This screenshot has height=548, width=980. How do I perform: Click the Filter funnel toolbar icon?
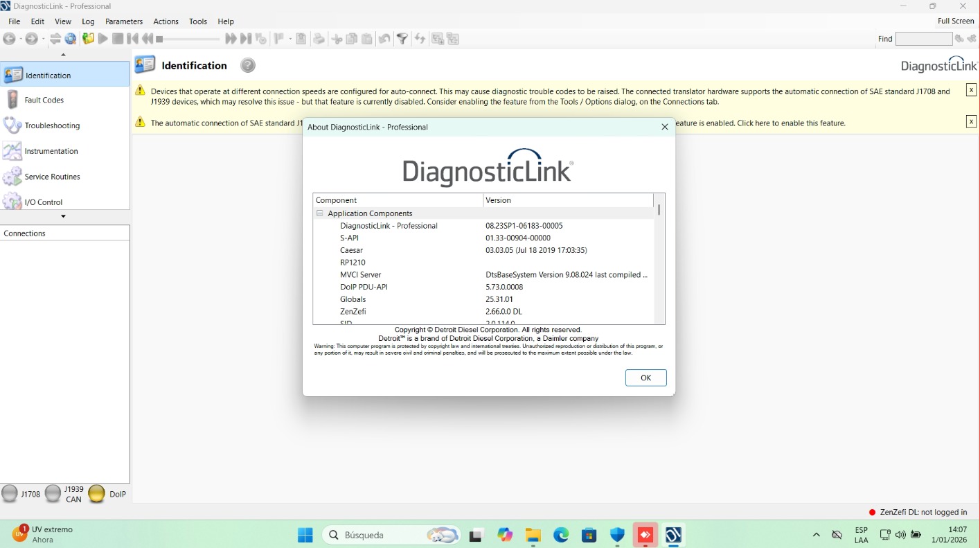click(402, 39)
